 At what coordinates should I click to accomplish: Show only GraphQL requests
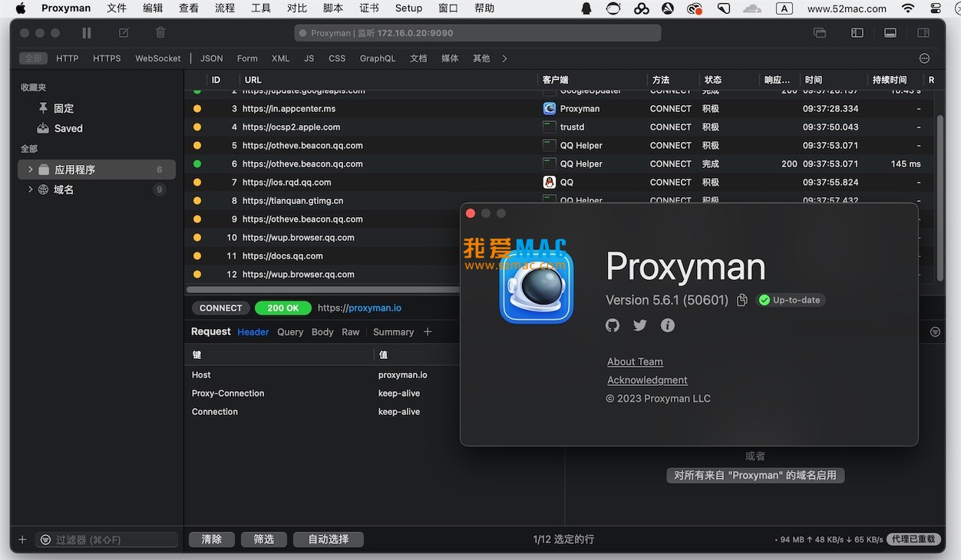tap(378, 58)
